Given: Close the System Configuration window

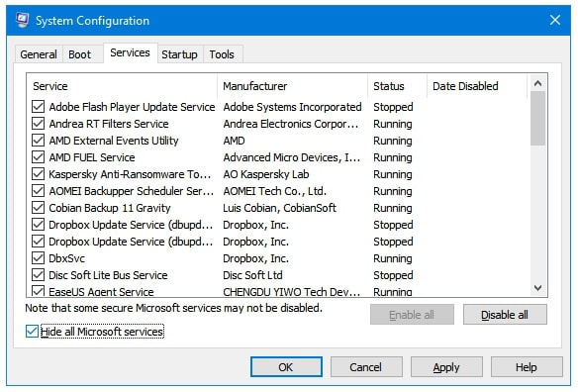Looking at the screenshot, I should (555, 20).
